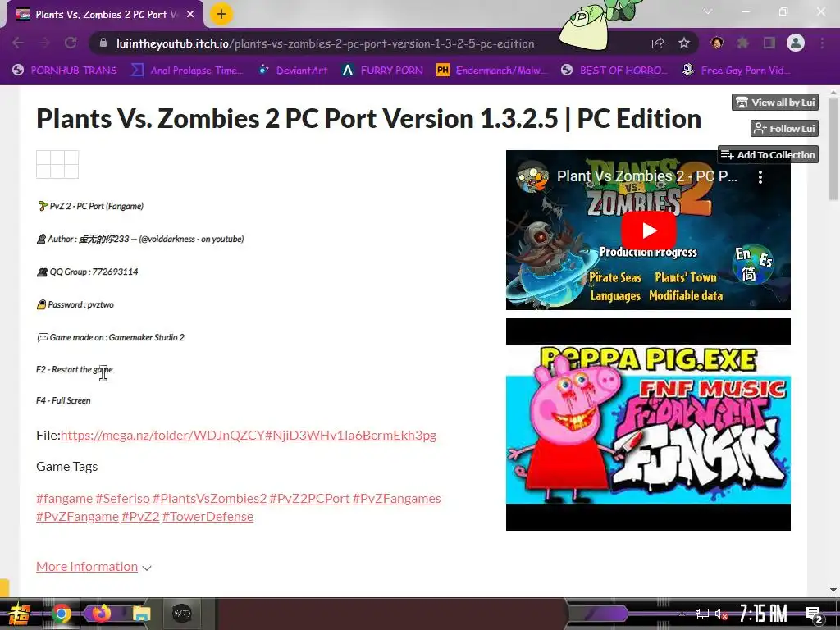Click the pinned extension icon beside the star
840x630 pixels.
point(717,43)
